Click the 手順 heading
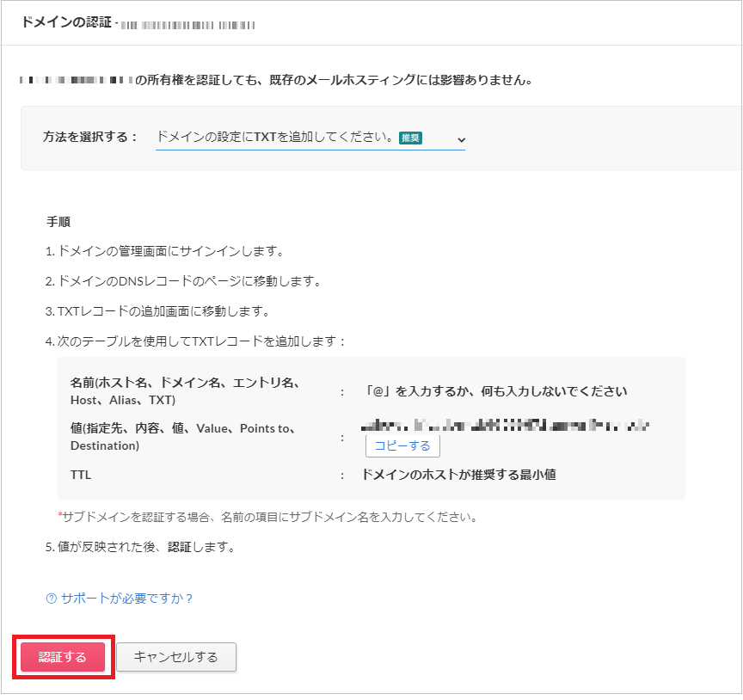The width and height of the screenshot is (743, 700). [x=58, y=221]
